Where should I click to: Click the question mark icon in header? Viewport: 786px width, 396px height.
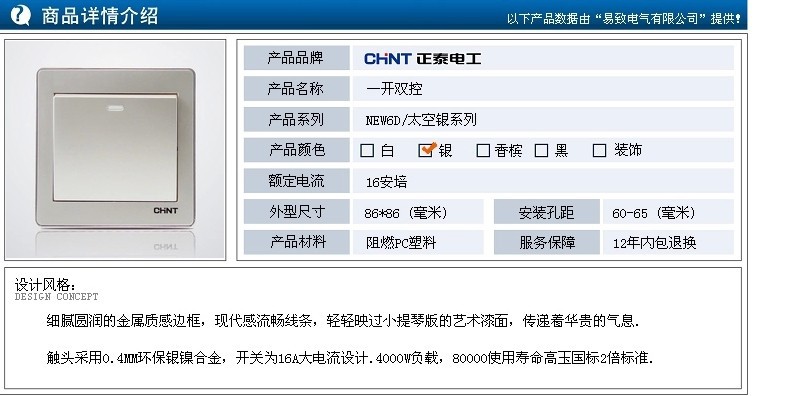21,16
